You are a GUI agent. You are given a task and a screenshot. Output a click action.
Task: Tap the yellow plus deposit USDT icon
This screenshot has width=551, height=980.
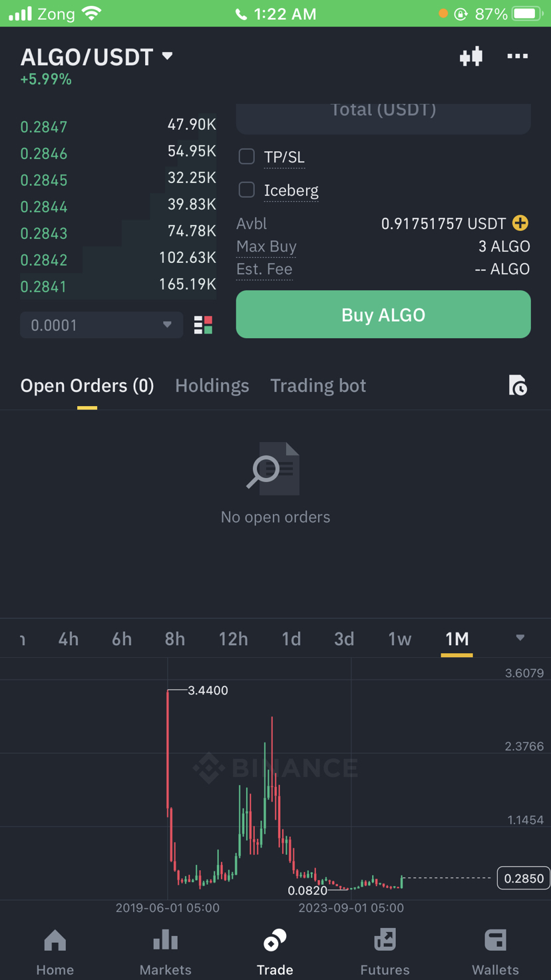coord(520,223)
